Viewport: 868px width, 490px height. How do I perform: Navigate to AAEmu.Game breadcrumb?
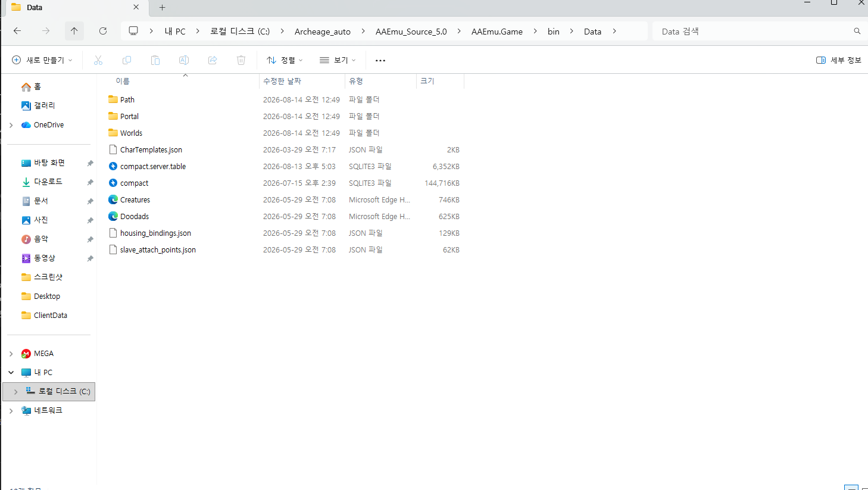[497, 32]
